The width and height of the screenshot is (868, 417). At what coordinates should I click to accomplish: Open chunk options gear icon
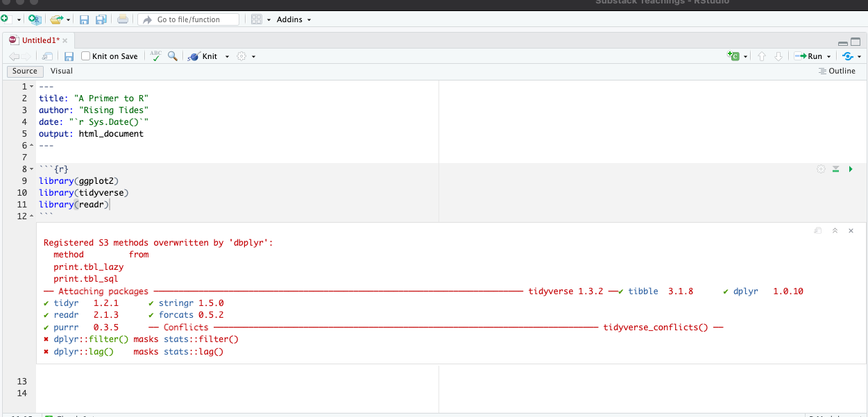822,169
